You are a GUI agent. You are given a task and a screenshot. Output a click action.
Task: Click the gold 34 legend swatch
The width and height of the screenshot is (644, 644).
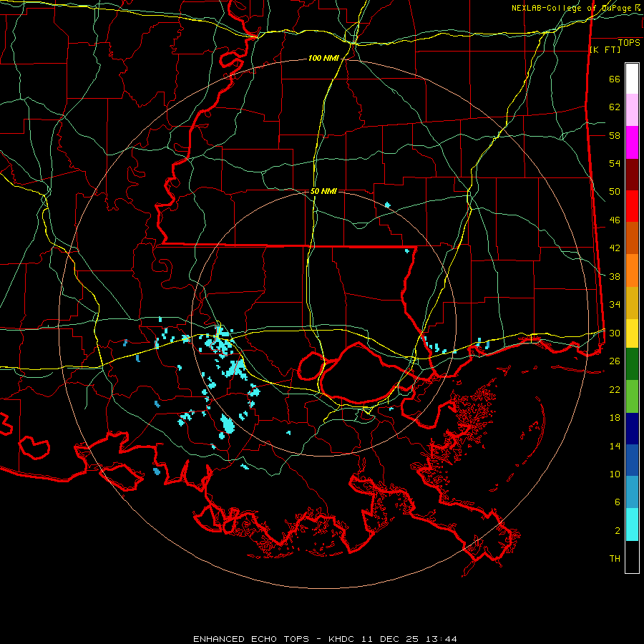coord(632,303)
